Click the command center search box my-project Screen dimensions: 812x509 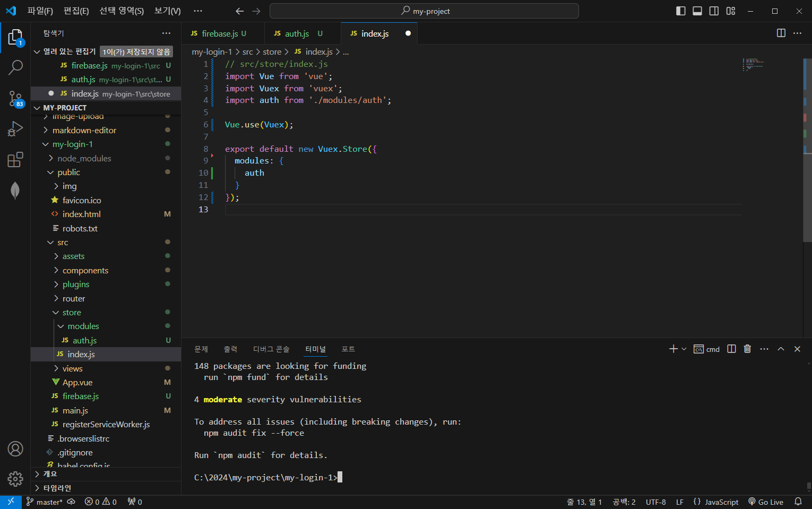[x=424, y=11]
